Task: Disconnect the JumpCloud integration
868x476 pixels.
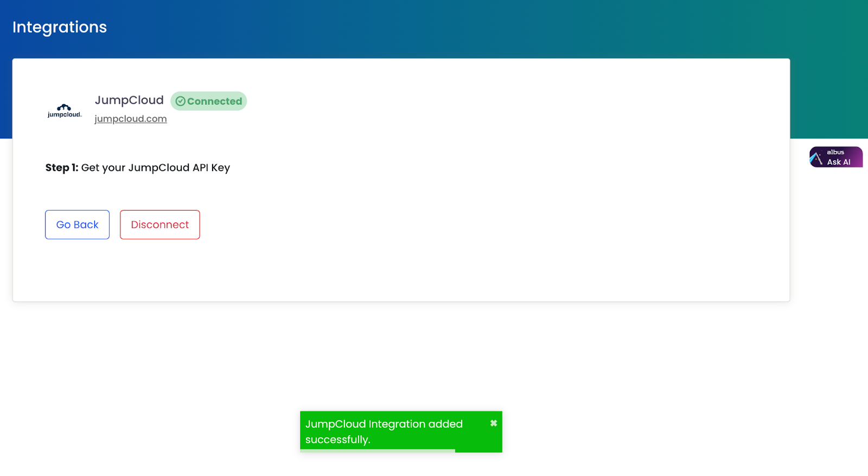Action: tap(160, 225)
